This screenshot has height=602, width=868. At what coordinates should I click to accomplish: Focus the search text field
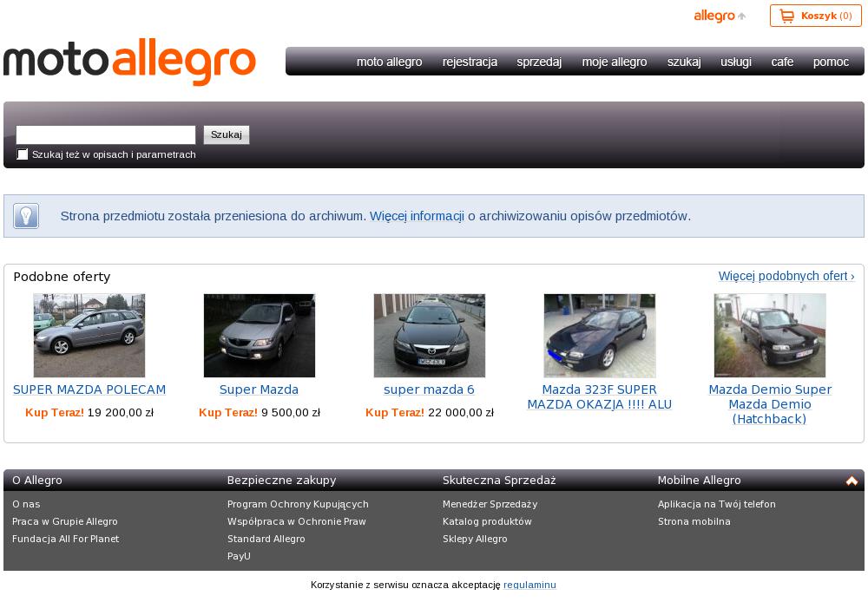pos(106,134)
